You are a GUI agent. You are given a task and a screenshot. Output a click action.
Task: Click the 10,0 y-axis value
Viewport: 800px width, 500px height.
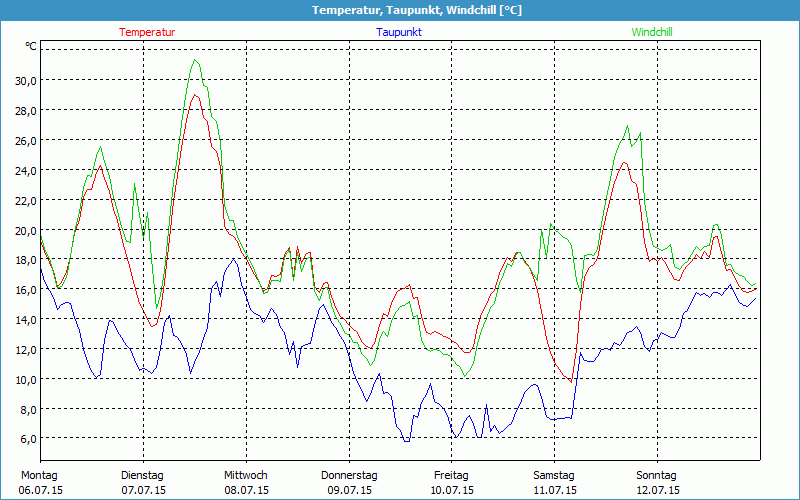tap(24, 380)
